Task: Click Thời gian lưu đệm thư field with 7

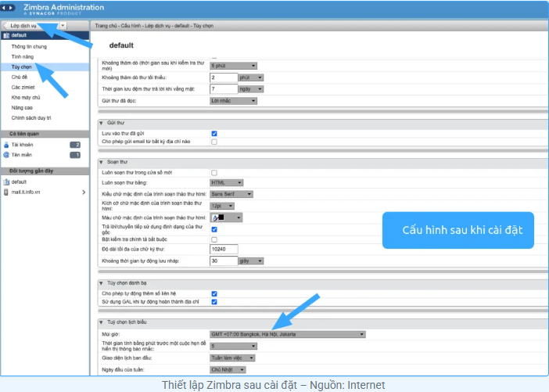Action: point(224,89)
